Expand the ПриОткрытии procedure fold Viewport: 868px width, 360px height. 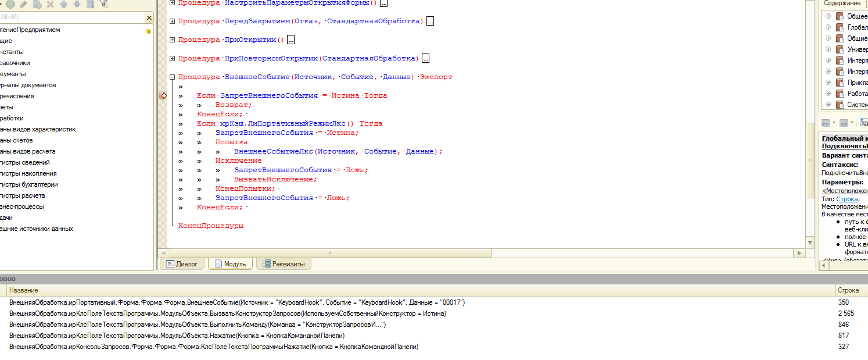tap(172, 40)
